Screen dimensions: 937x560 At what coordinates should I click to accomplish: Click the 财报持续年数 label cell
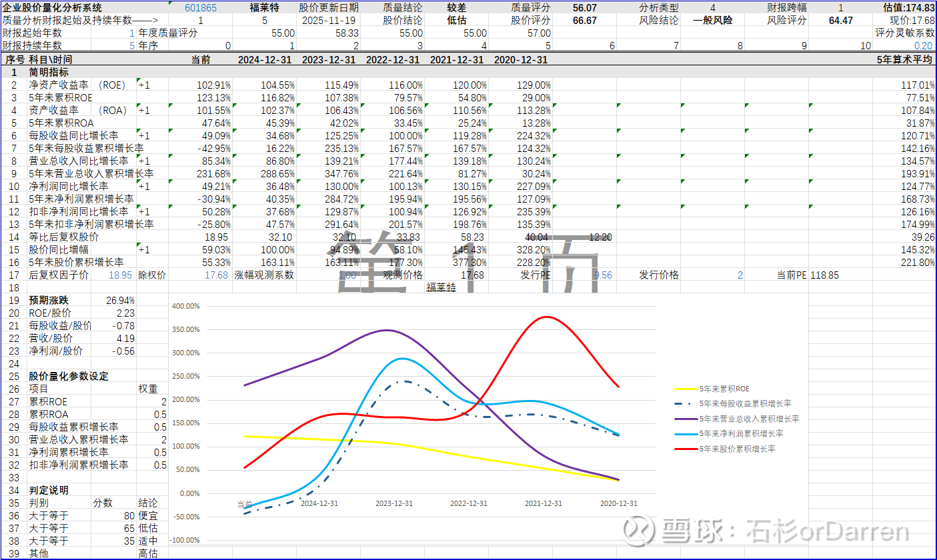(x=32, y=45)
